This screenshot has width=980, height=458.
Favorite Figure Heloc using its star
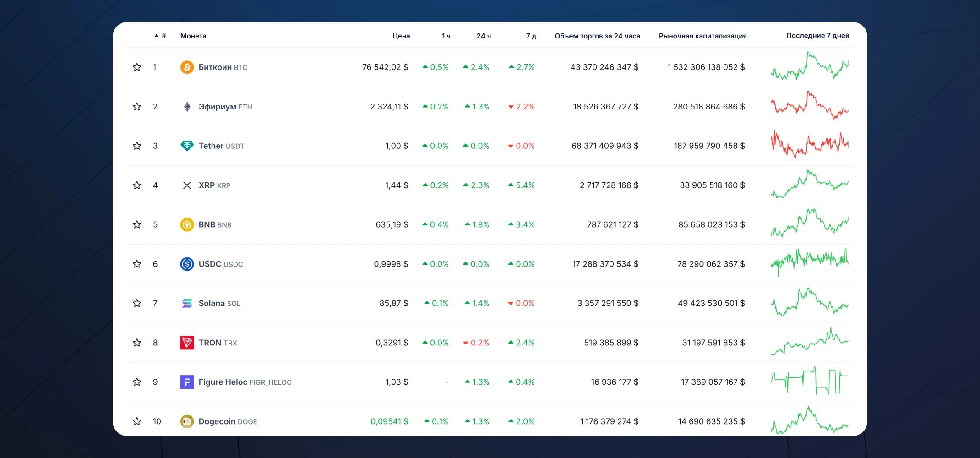(137, 382)
